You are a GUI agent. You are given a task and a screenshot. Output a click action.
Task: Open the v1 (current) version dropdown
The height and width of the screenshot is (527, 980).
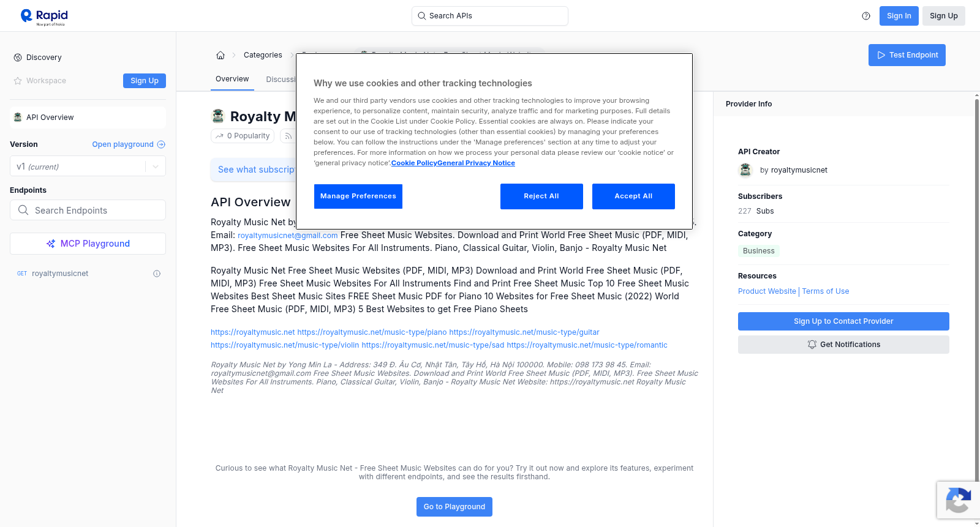click(88, 166)
